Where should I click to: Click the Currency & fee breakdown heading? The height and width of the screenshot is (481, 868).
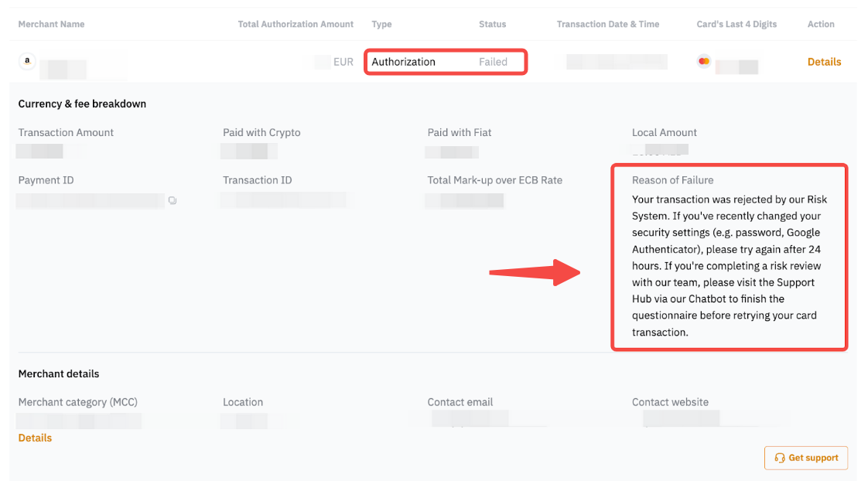click(82, 104)
